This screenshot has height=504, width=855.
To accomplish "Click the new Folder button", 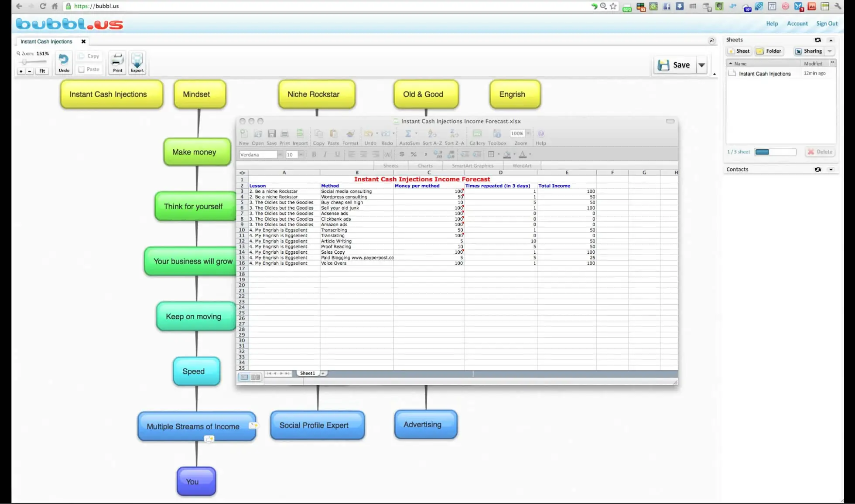I will pos(769,51).
